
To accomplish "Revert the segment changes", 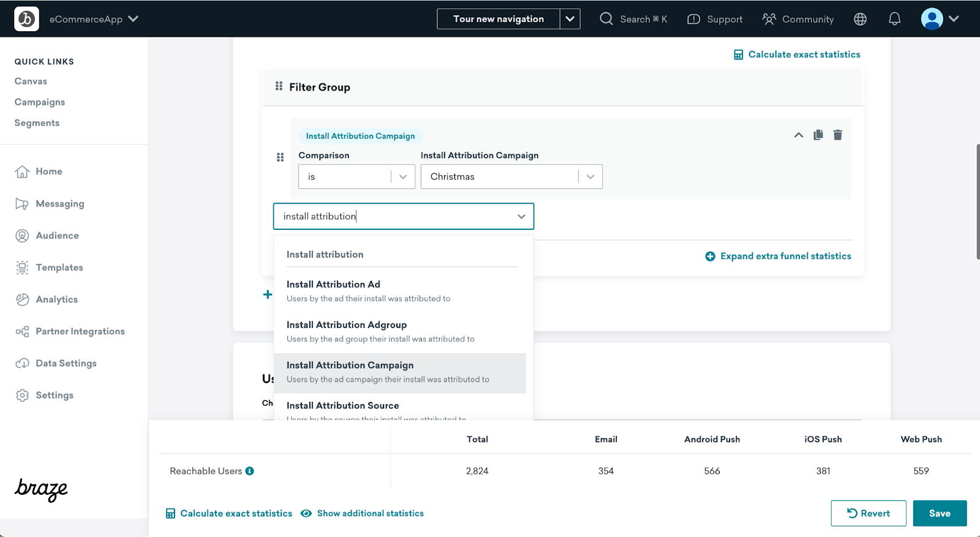I will (x=868, y=513).
